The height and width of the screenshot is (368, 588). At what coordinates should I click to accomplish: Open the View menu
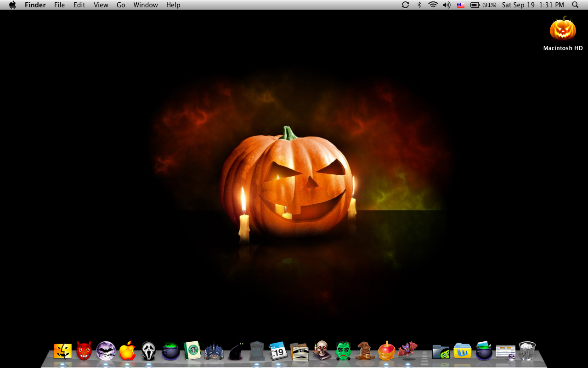101,5
